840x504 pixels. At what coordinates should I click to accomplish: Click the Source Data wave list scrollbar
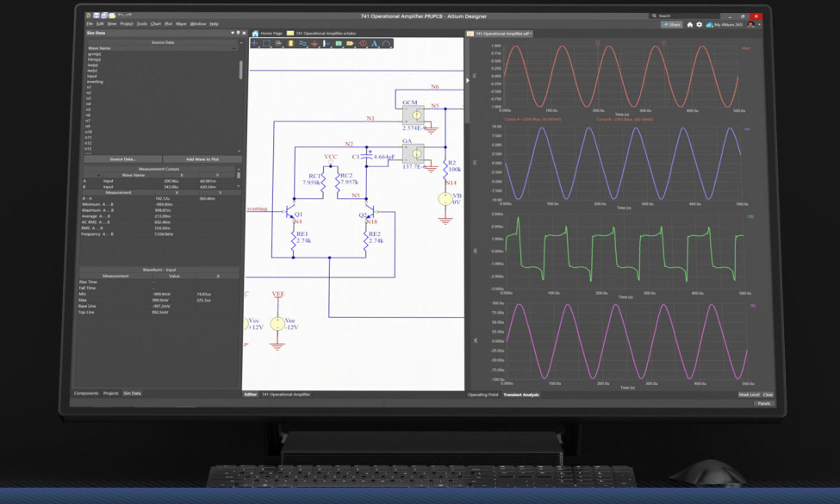(240, 70)
